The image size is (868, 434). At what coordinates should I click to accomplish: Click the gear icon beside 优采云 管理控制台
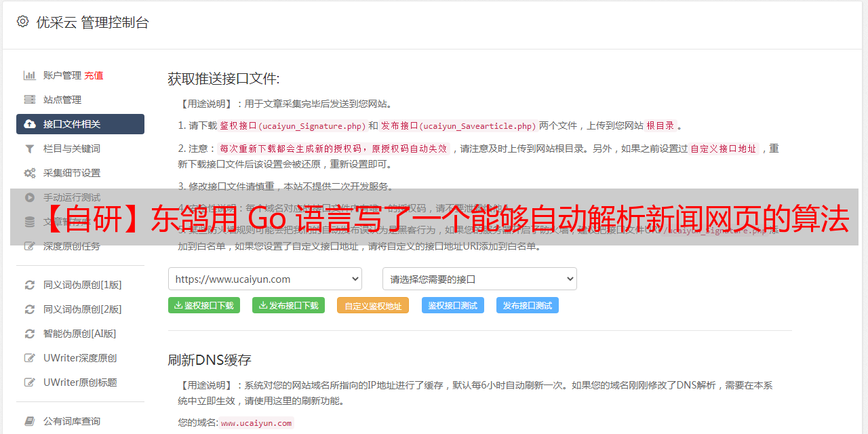click(22, 22)
